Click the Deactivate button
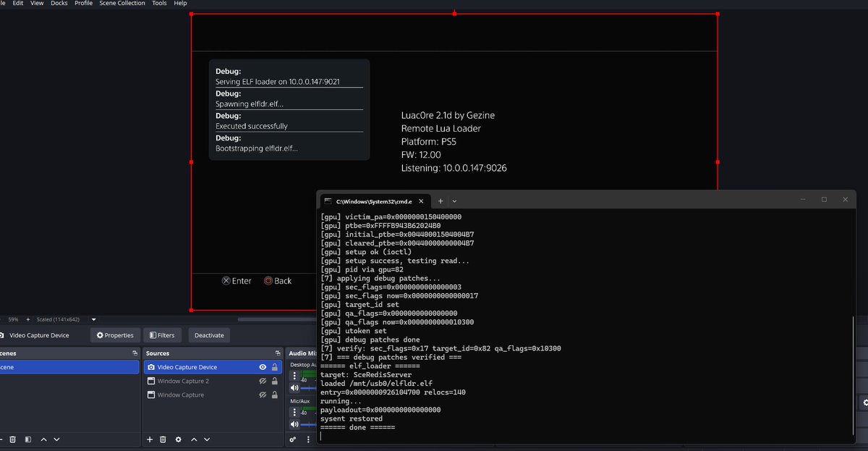The image size is (868, 451). [x=209, y=335]
